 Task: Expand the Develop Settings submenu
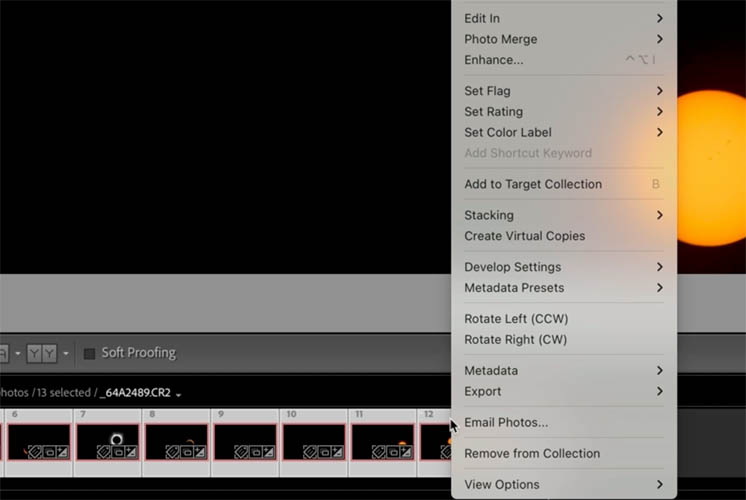[563, 267]
